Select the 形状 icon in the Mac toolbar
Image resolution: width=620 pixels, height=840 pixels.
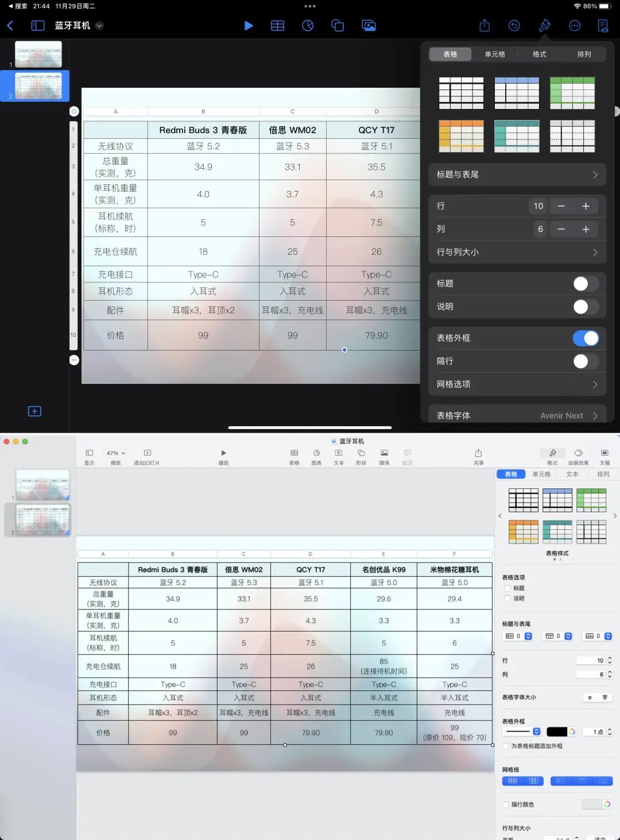coord(361,454)
